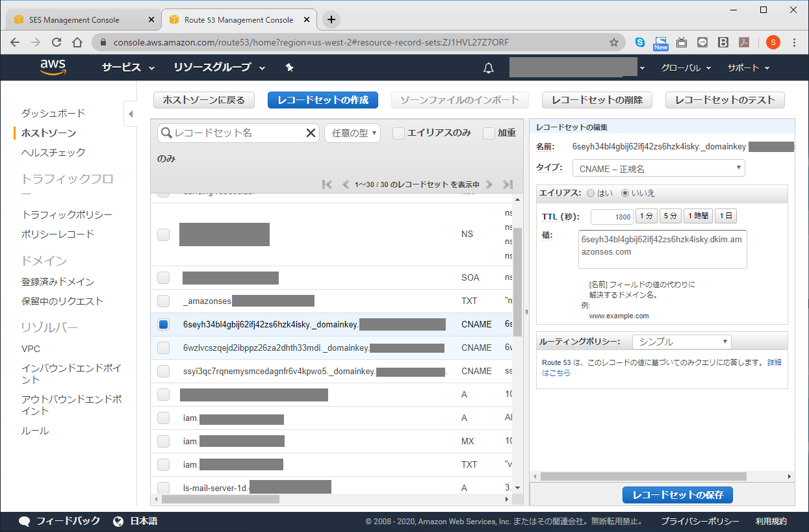Viewport: 809px width, 532px height.
Task: Open ホストゾーン in the sidebar
Action: pyautogui.click(x=49, y=133)
